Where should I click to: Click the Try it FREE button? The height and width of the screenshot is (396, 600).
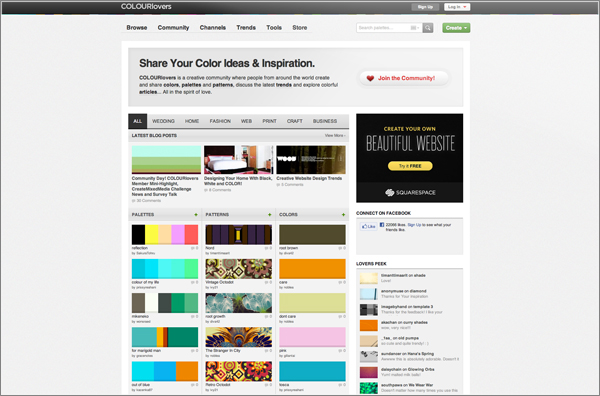point(410,166)
